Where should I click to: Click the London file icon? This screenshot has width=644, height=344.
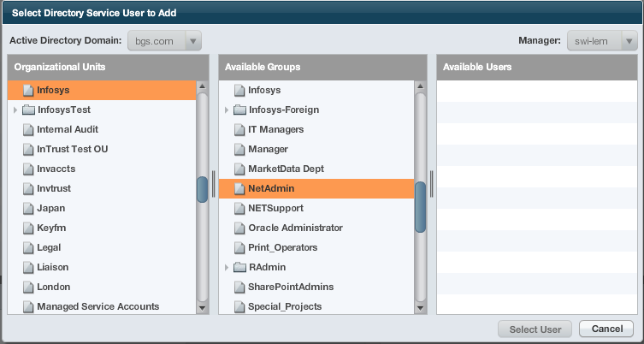point(28,288)
